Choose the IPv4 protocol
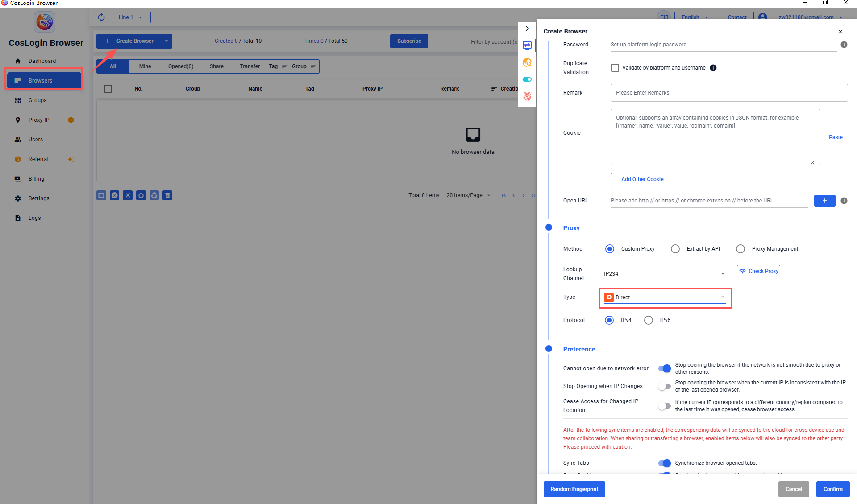857x504 pixels. coord(609,320)
